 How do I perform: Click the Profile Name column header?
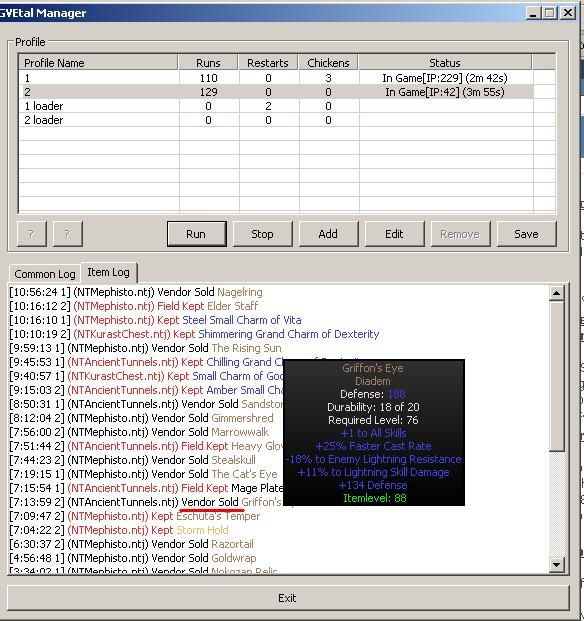coord(98,63)
